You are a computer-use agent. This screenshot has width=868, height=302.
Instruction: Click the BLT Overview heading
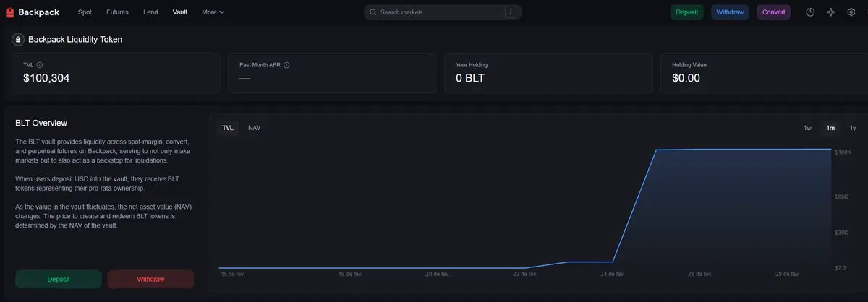coord(41,124)
